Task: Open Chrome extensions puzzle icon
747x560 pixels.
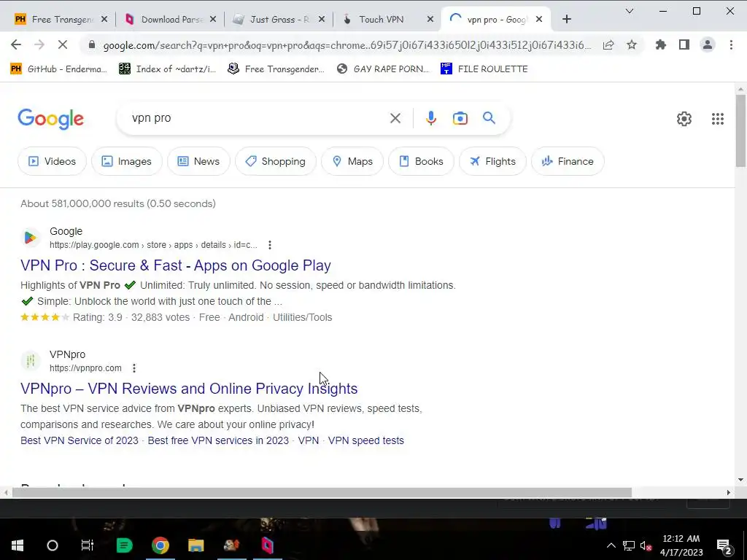Action: coord(661,44)
